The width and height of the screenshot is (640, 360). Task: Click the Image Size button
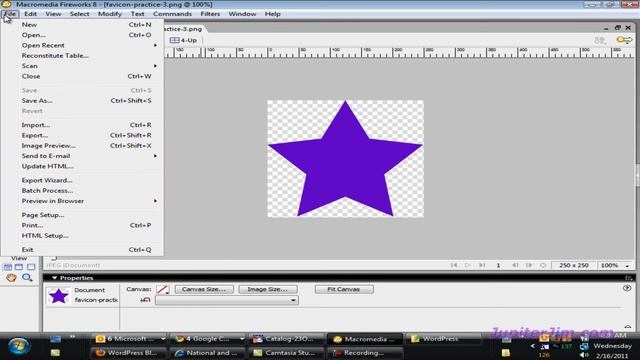tap(268, 289)
